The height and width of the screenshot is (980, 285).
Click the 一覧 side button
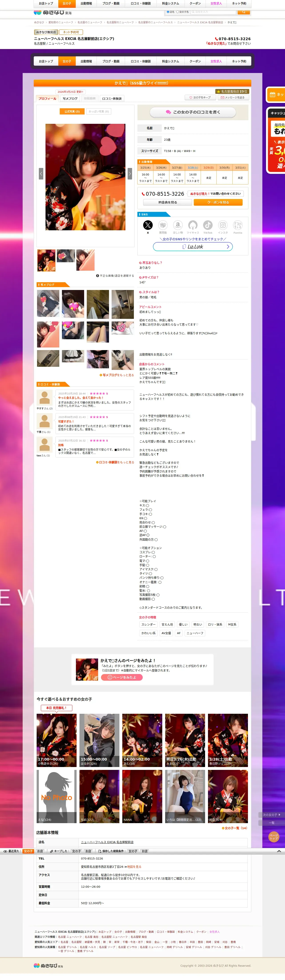(271, 823)
